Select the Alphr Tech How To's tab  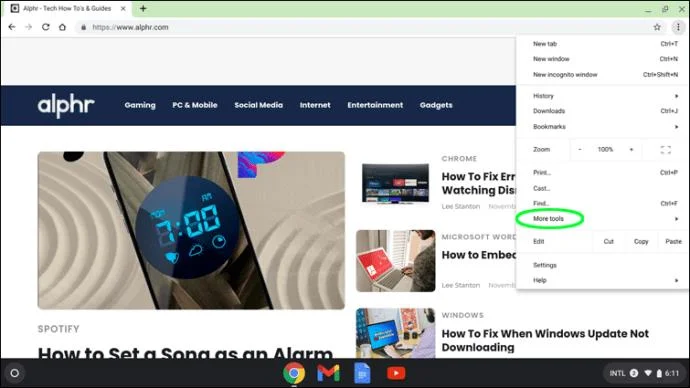point(67,8)
